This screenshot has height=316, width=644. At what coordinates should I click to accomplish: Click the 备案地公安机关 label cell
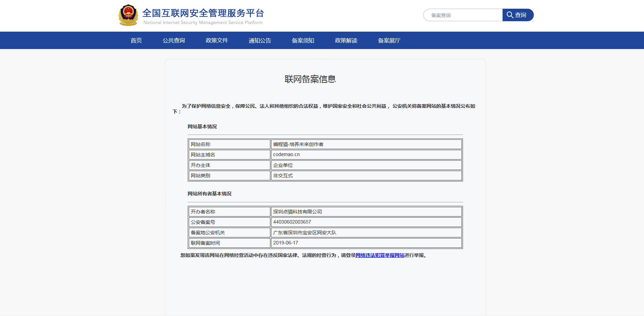coord(229,233)
